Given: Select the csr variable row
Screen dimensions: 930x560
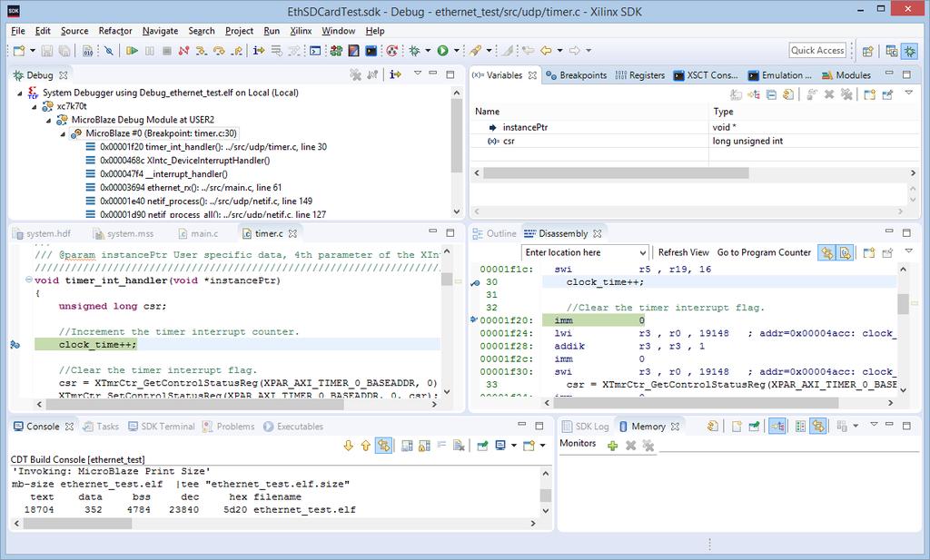Looking at the screenshot, I should point(694,141).
